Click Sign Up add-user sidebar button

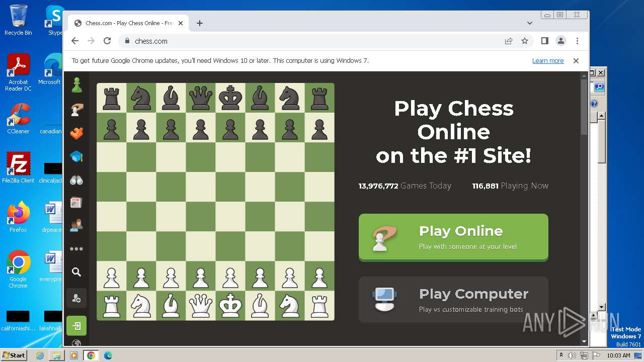[76, 299]
